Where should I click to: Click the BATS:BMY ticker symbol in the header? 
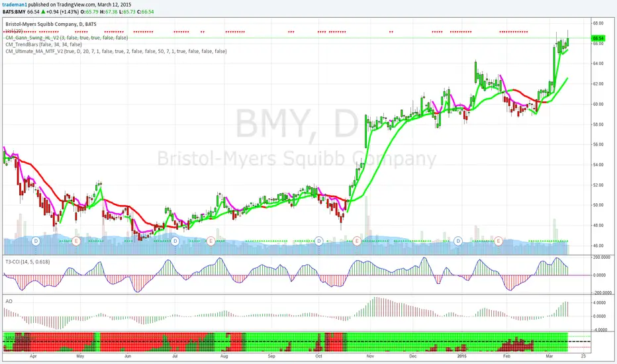point(14,12)
